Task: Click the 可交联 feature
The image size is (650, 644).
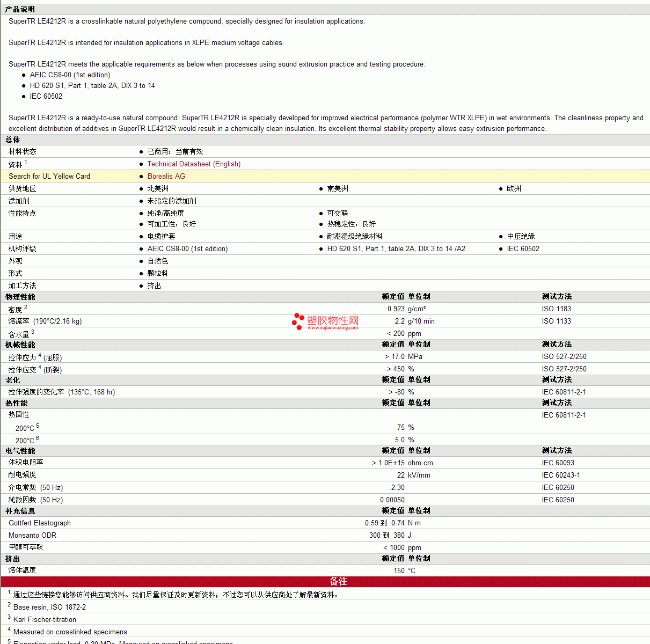Action: pyautogui.click(x=338, y=214)
